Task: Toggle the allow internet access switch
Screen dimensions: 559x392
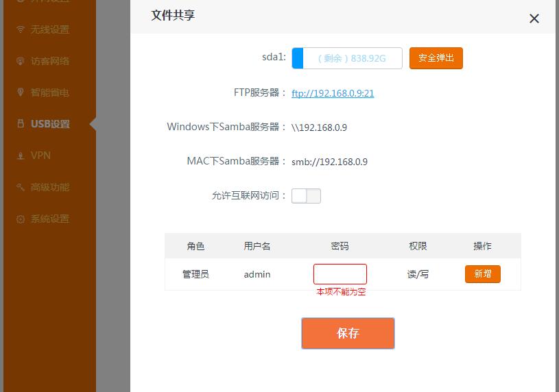Action: pos(306,196)
